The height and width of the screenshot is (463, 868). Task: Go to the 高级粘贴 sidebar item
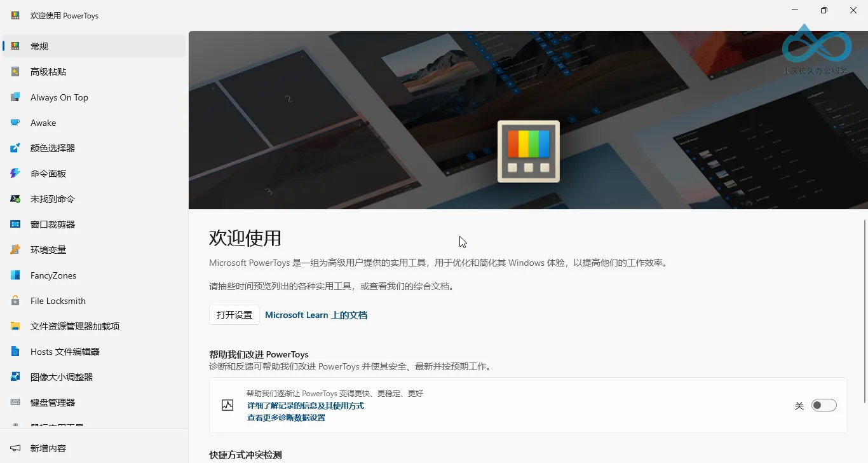tap(94, 72)
